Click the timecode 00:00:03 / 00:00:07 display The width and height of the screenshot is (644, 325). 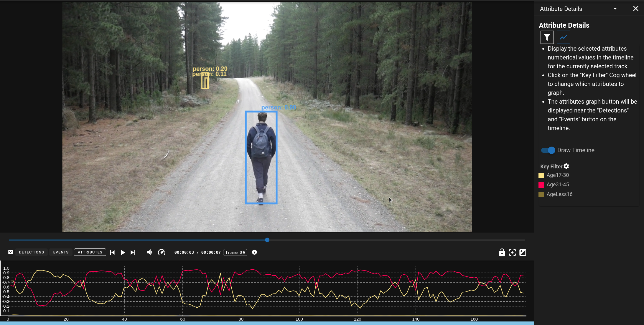(197, 252)
